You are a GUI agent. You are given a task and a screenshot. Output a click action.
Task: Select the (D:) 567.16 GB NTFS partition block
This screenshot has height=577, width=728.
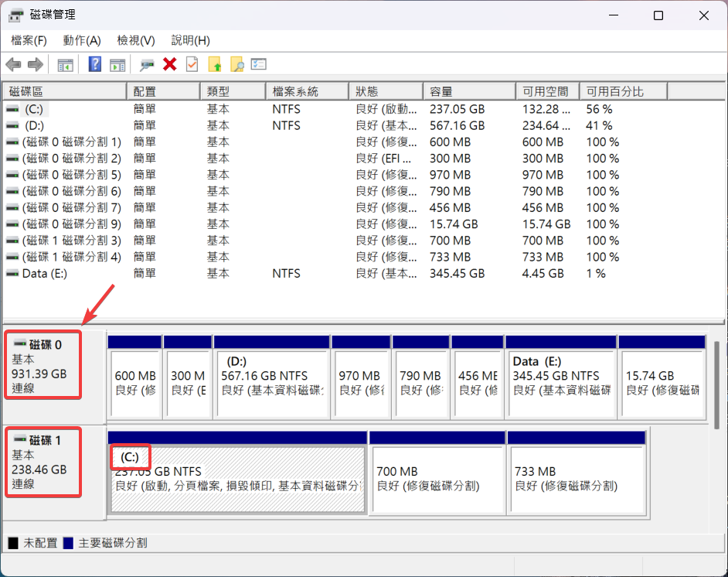[x=271, y=377]
